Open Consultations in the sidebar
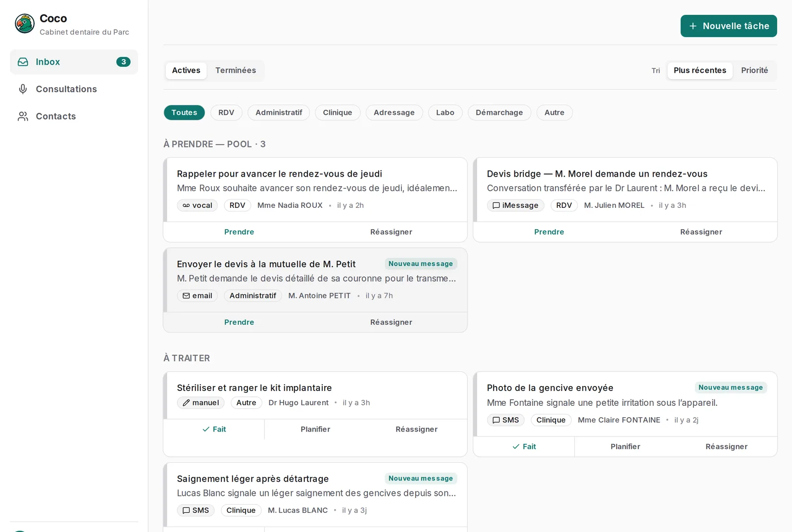 click(74, 89)
